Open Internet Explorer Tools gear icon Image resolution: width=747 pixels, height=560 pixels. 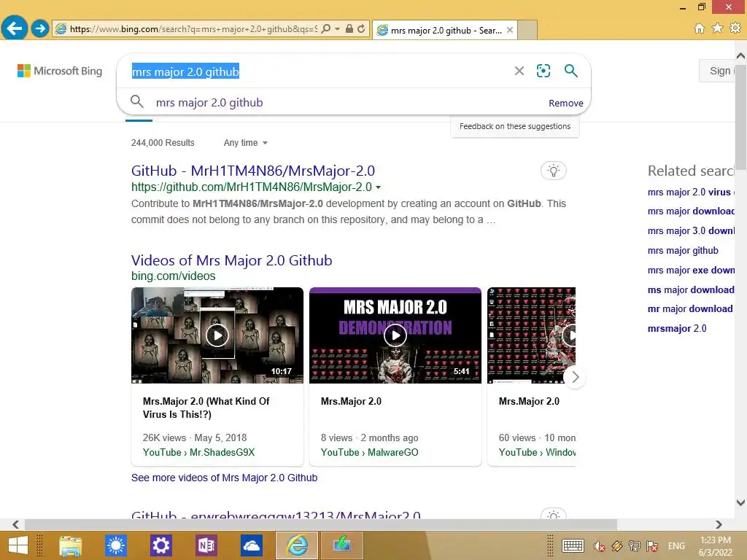point(735,28)
